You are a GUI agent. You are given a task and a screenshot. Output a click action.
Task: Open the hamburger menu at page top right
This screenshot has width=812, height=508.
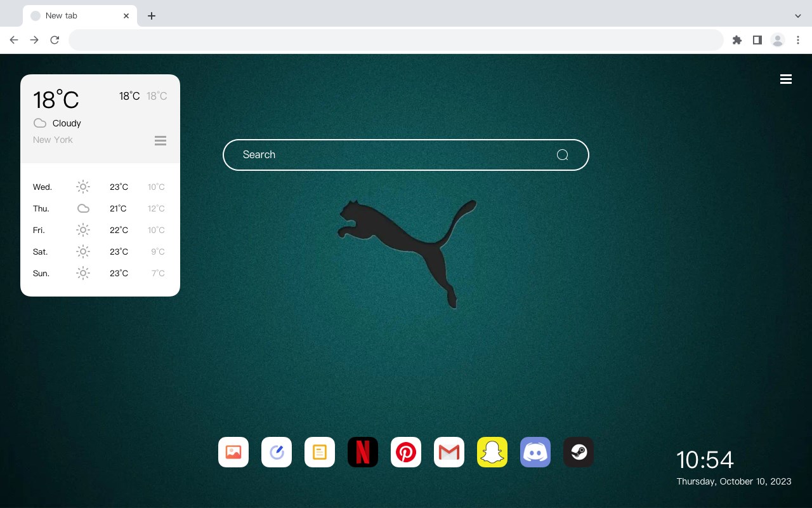click(x=786, y=79)
